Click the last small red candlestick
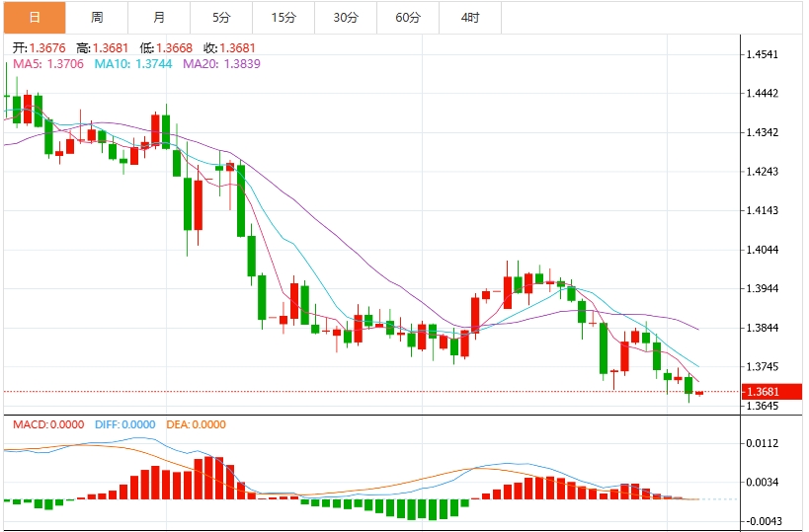This screenshot has height=532, width=809. pos(699,394)
